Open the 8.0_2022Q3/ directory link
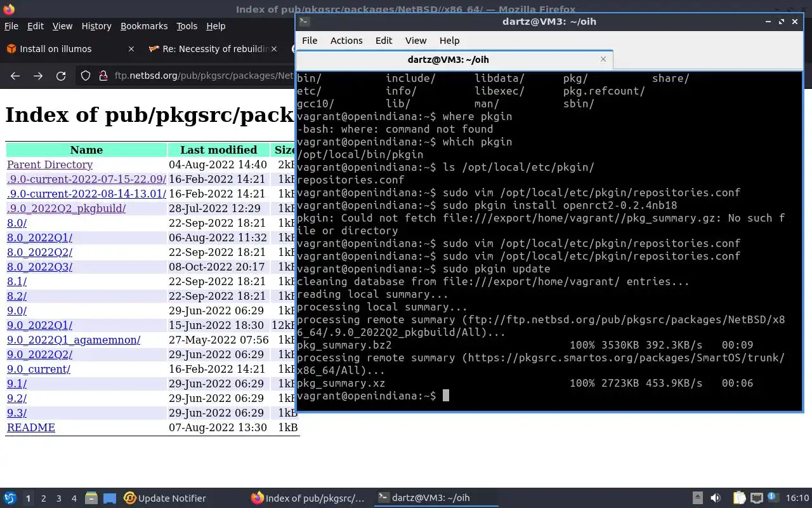This screenshot has width=812, height=508. 39,267
